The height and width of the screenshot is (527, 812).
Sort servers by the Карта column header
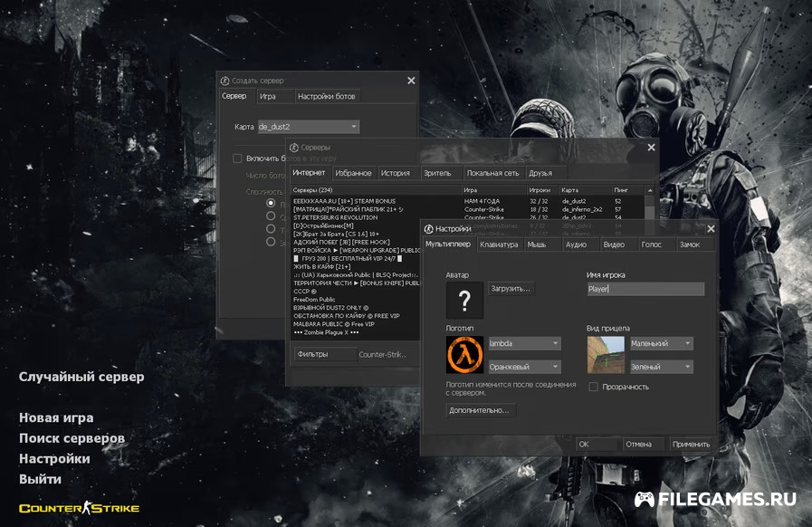(x=585, y=190)
